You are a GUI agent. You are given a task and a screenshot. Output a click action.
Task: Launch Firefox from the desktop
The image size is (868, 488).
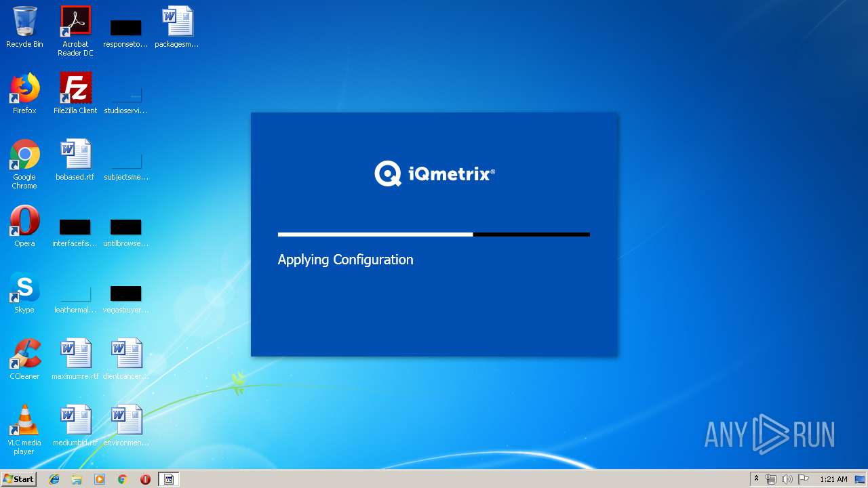[x=24, y=94]
